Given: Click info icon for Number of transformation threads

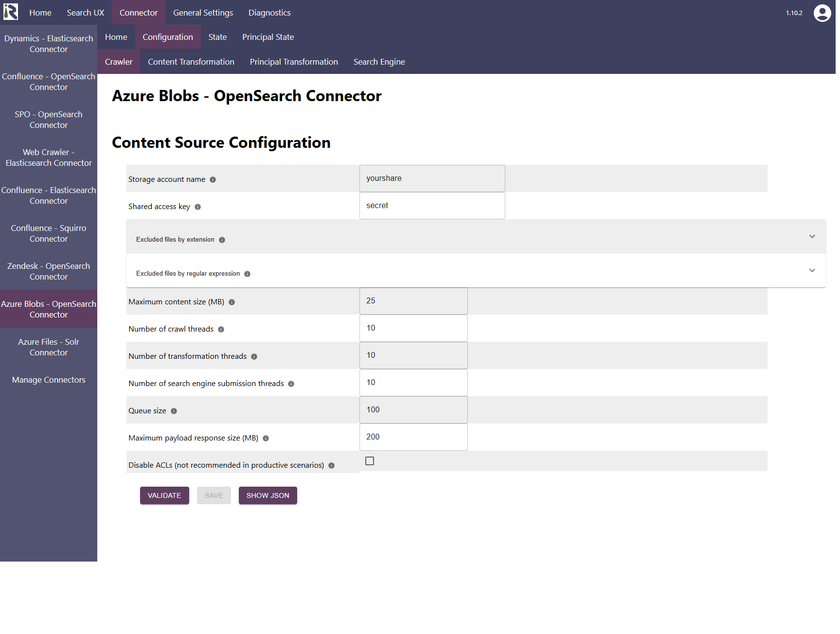Looking at the screenshot, I should point(254,357).
